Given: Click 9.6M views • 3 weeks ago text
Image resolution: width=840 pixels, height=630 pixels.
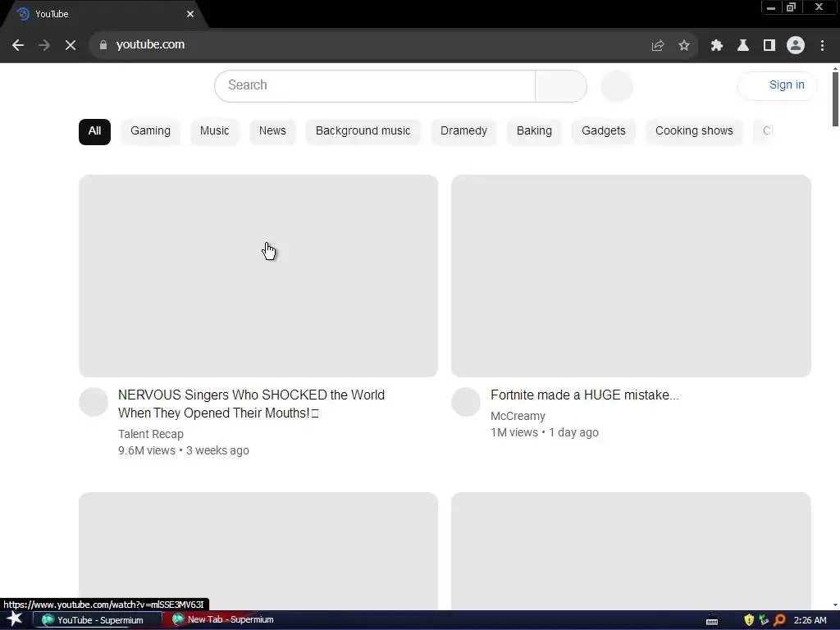Looking at the screenshot, I should click(x=184, y=450).
